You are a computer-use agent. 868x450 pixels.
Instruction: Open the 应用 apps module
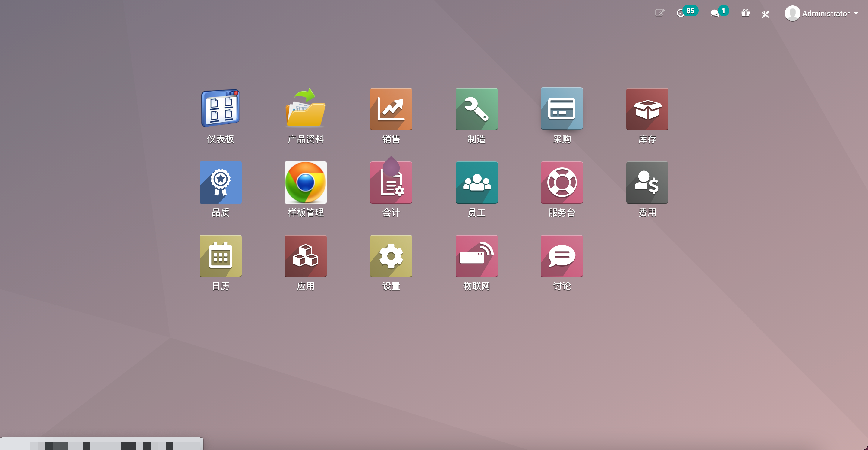pos(306,256)
